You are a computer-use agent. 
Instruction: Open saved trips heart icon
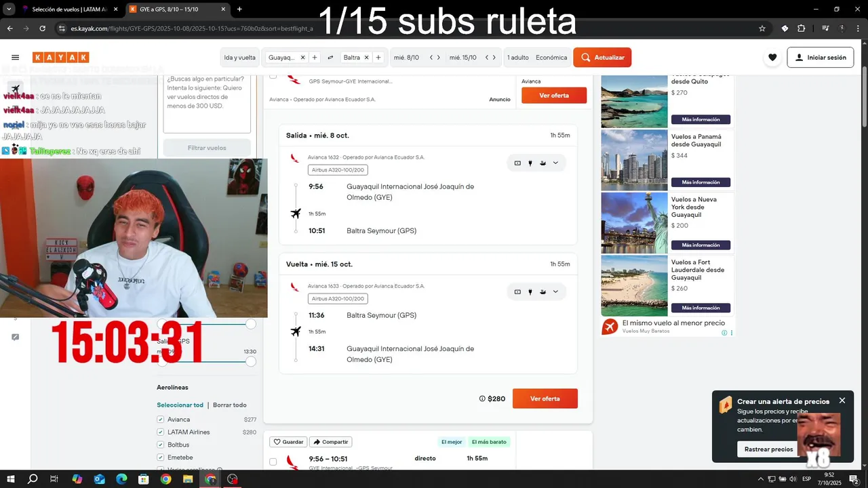pyautogui.click(x=772, y=58)
